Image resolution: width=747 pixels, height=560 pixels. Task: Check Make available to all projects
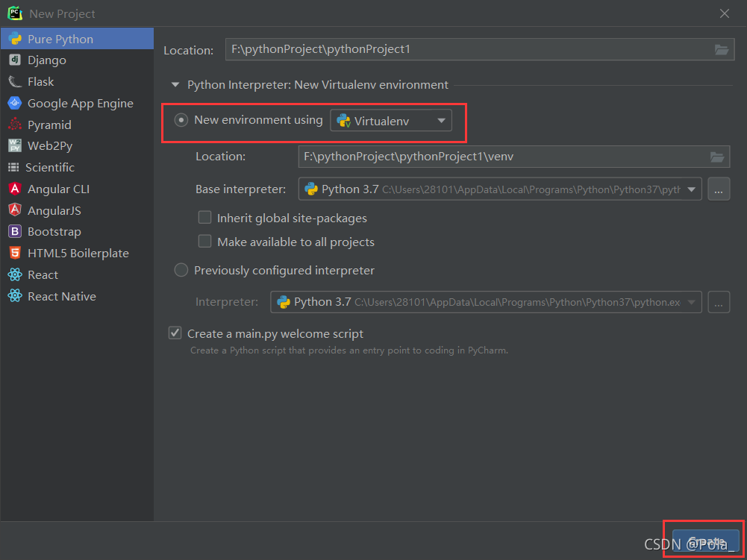click(205, 242)
